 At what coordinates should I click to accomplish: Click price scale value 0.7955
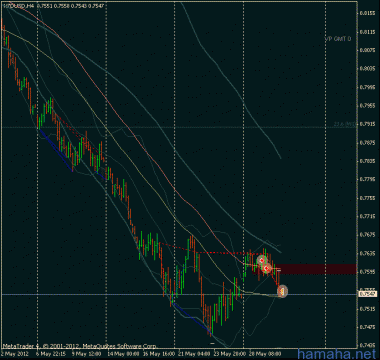(x=368, y=106)
